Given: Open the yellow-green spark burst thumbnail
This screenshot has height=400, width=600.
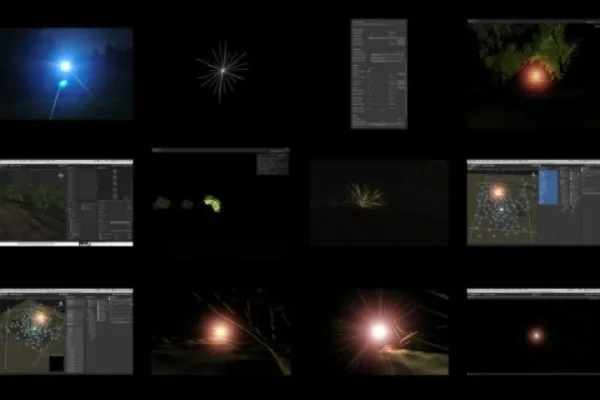Looking at the screenshot, I should pos(379,203).
